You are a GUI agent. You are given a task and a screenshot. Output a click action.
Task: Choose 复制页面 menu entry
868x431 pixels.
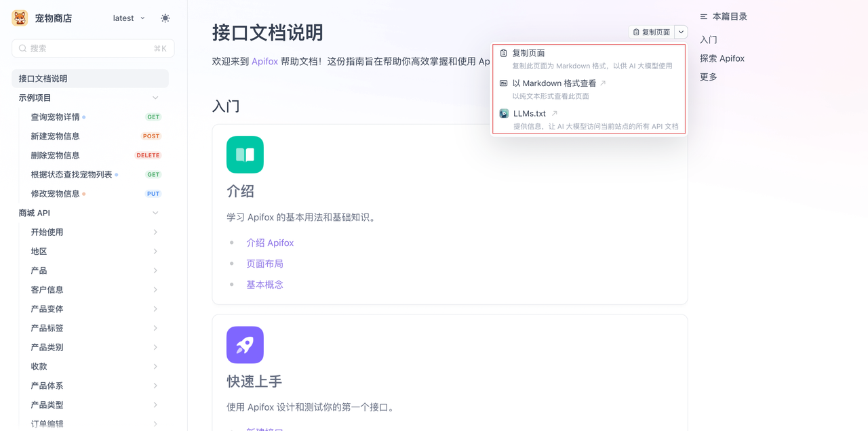click(x=589, y=59)
